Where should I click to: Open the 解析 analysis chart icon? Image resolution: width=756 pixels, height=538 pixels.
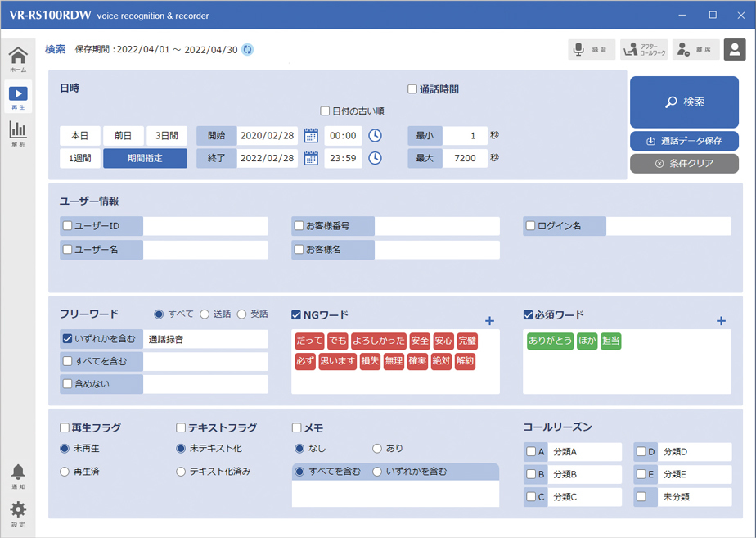17,132
